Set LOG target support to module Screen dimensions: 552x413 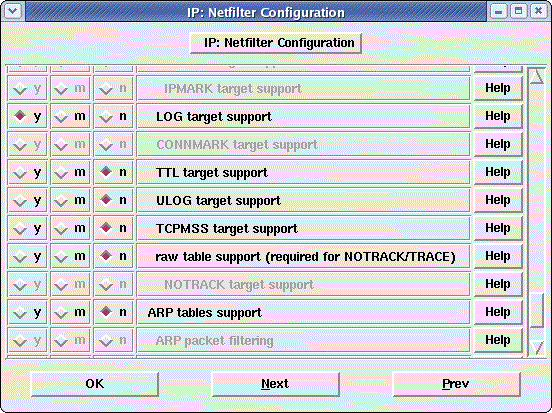point(70,116)
